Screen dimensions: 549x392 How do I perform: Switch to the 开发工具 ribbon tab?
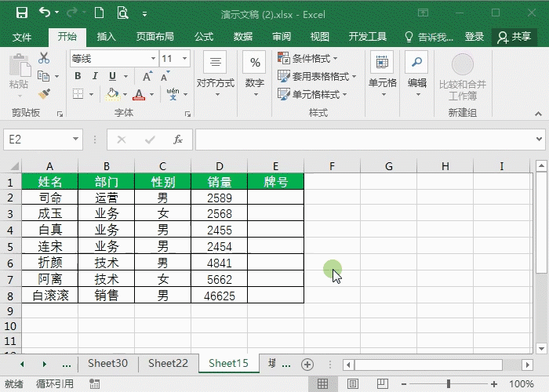point(367,37)
